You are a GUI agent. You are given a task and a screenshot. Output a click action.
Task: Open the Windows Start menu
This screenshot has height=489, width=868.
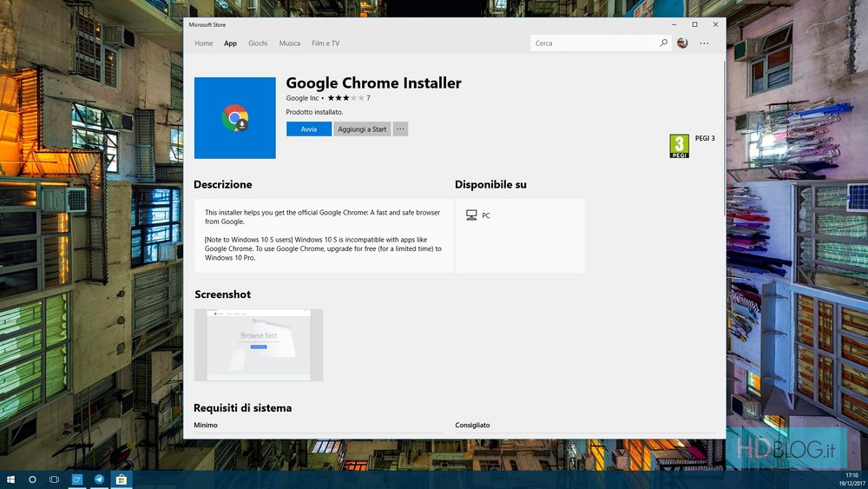click(x=10, y=479)
